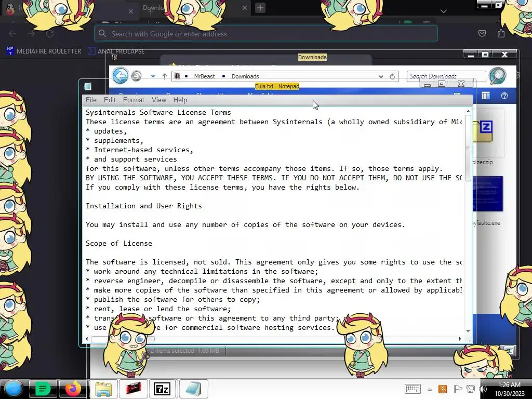Open File Explorer from the taskbar
532x399 pixels.
pyautogui.click(x=103, y=389)
